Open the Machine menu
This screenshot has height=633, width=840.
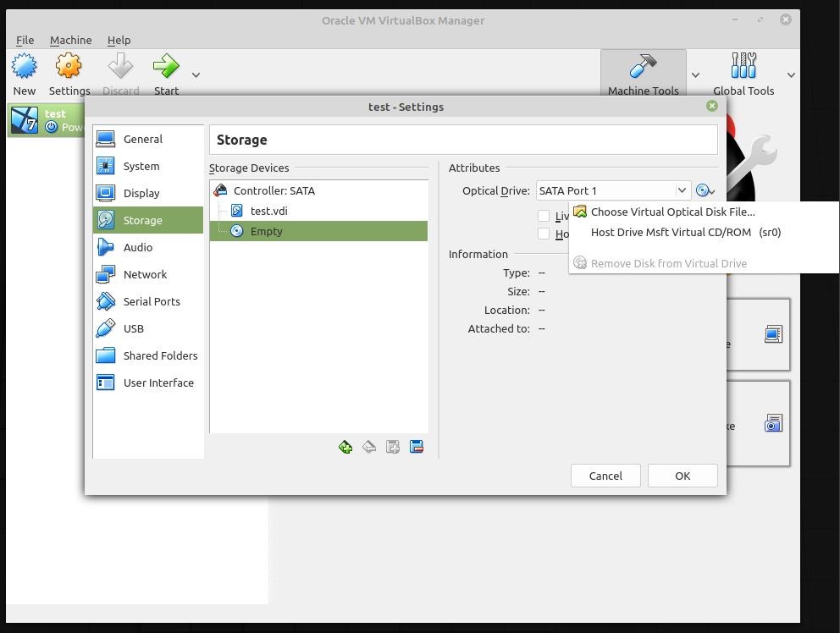pyautogui.click(x=71, y=40)
